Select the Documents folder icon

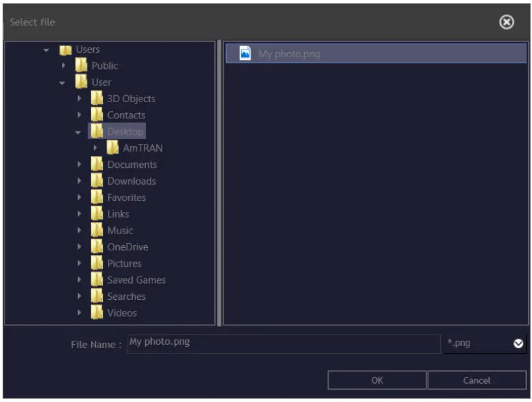pos(98,165)
